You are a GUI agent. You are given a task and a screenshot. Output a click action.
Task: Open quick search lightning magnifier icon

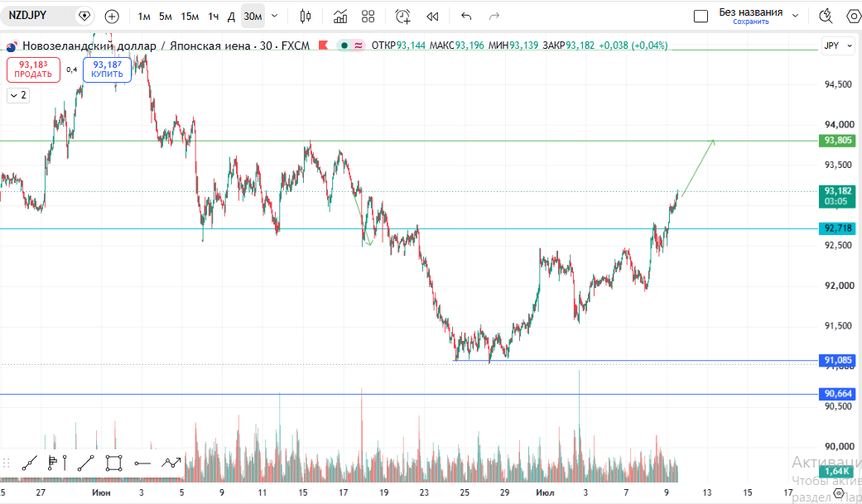click(826, 17)
